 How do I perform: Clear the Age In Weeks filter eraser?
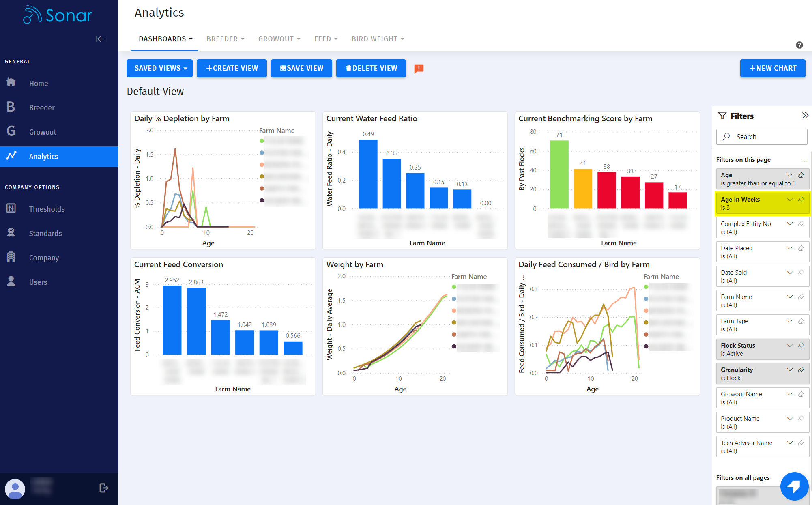click(801, 200)
